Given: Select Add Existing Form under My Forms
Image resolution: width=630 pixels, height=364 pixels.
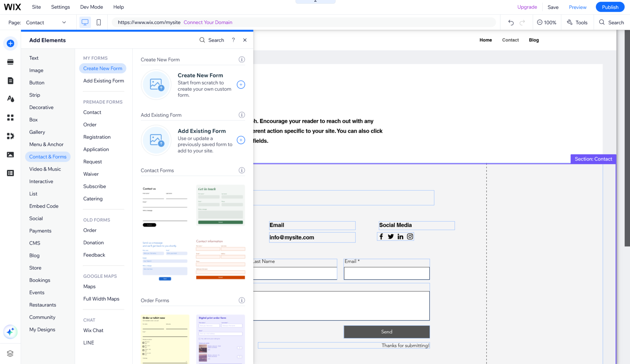Looking at the screenshot, I should [104, 81].
